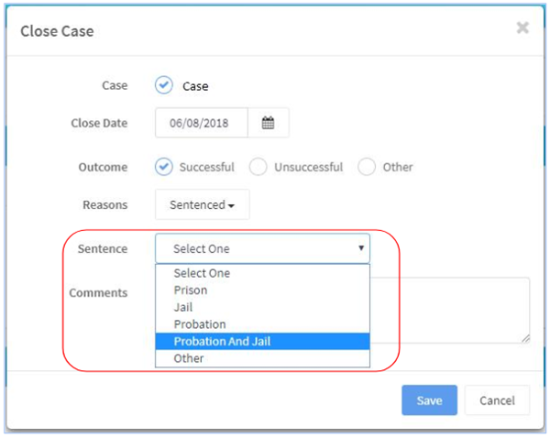Select the Unsuccessful outcome option
The width and height of the screenshot is (550, 438).
tap(258, 167)
